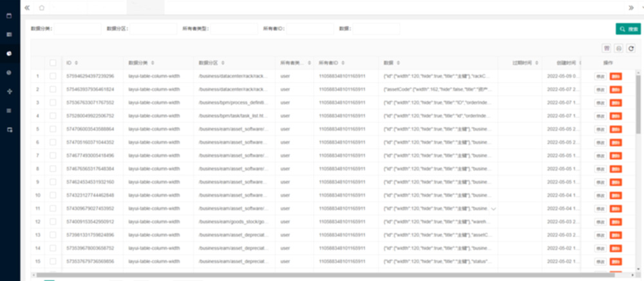Click the 操作 column header
Screen dimensions: 644x281
pos(608,63)
